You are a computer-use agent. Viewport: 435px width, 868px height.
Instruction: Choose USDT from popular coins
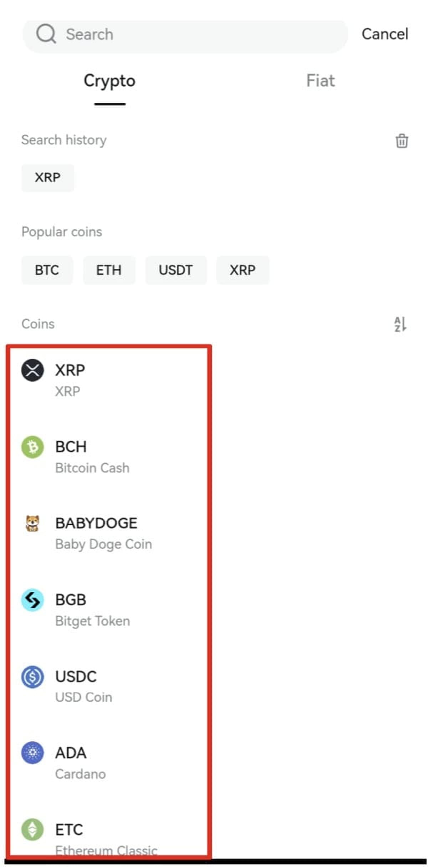176,270
